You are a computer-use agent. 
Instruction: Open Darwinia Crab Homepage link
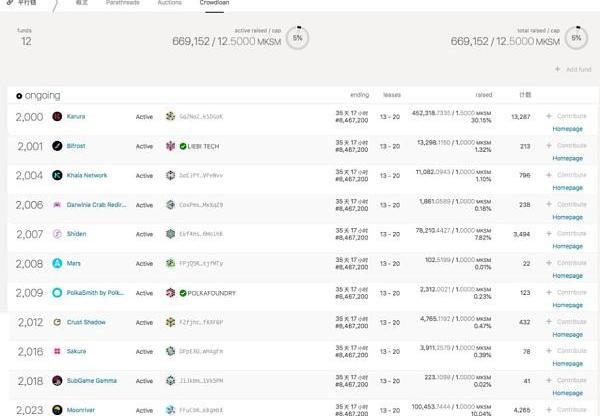click(x=567, y=217)
